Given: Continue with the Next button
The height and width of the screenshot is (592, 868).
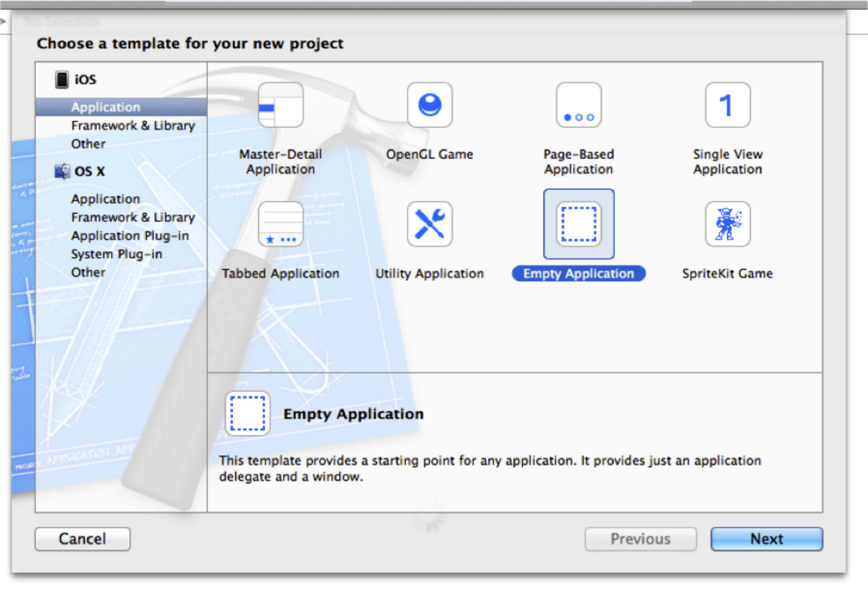Looking at the screenshot, I should click(x=767, y=539).
